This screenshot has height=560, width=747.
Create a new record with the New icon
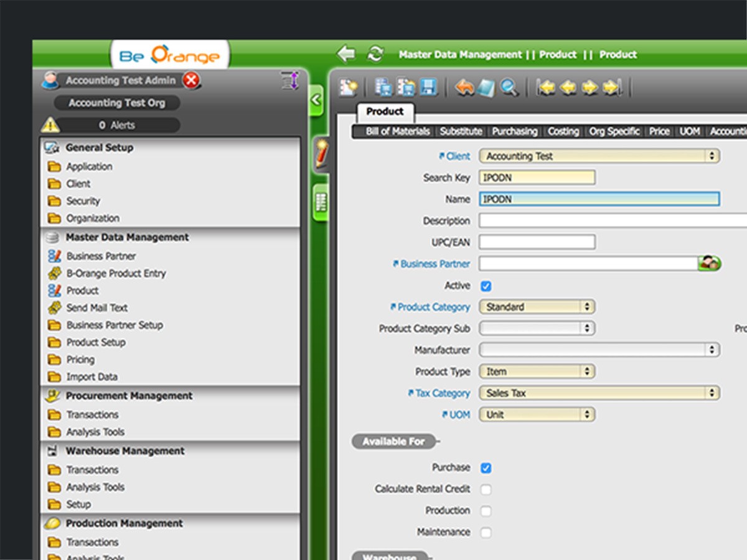pos(347,87)
